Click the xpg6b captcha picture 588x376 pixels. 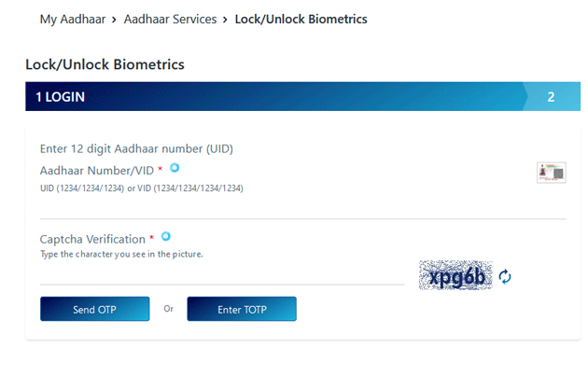click(x=455, y=275)
